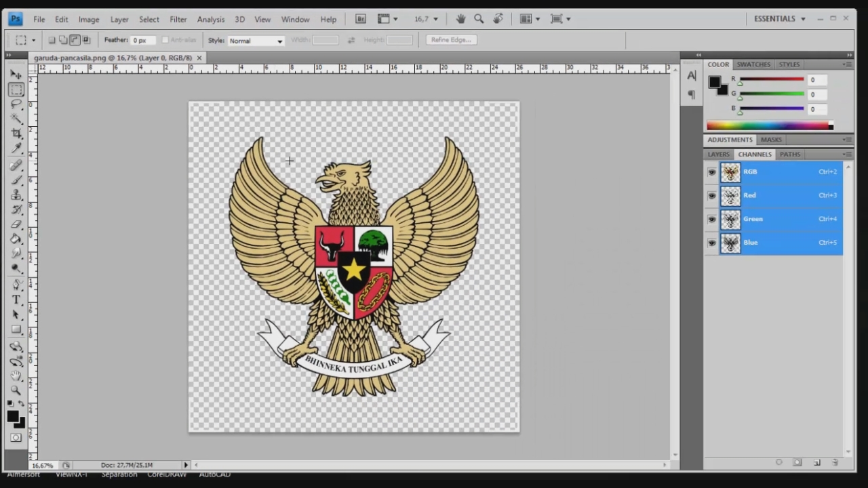Open the Channels panel options menu
The width and height of the screenshot is (868, 488).
(x=847, y=155)
